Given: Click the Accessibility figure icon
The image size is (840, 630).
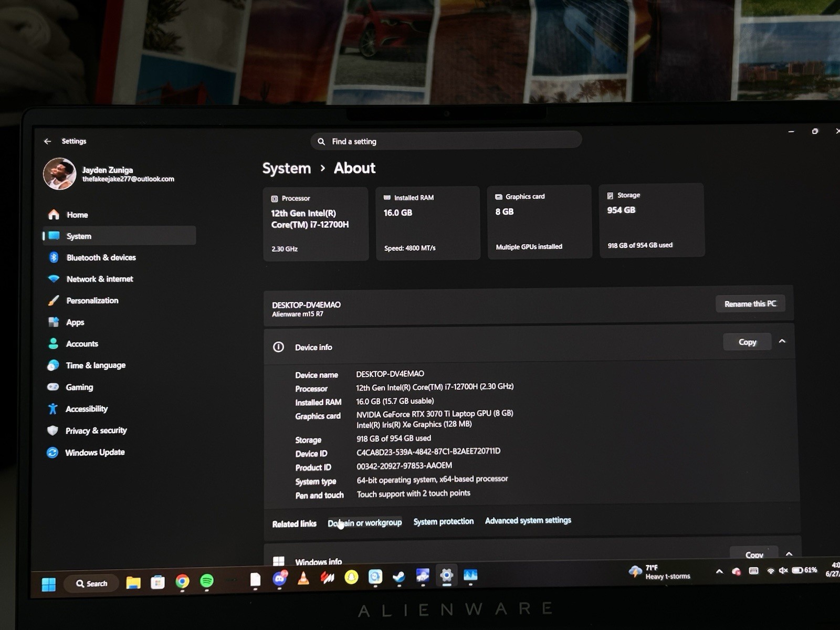Looking at the screenshot, I should 52,408.
